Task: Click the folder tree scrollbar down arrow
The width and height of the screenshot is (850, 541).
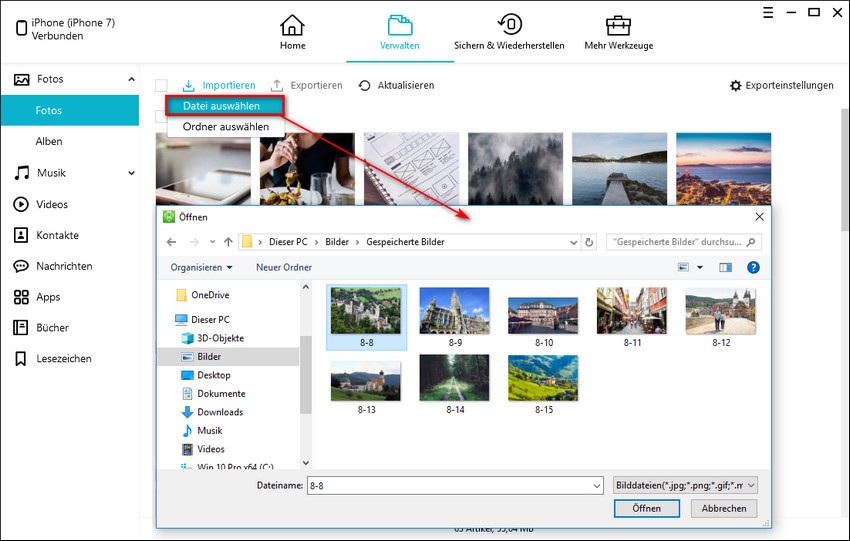Action: tap(306, 463)
